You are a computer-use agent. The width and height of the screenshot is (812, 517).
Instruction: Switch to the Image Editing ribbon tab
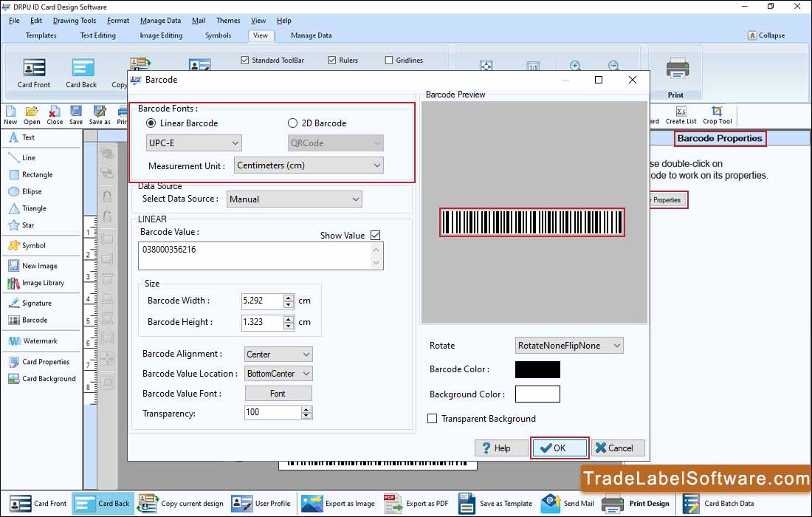pyautogui.click(x=161, y=35)
